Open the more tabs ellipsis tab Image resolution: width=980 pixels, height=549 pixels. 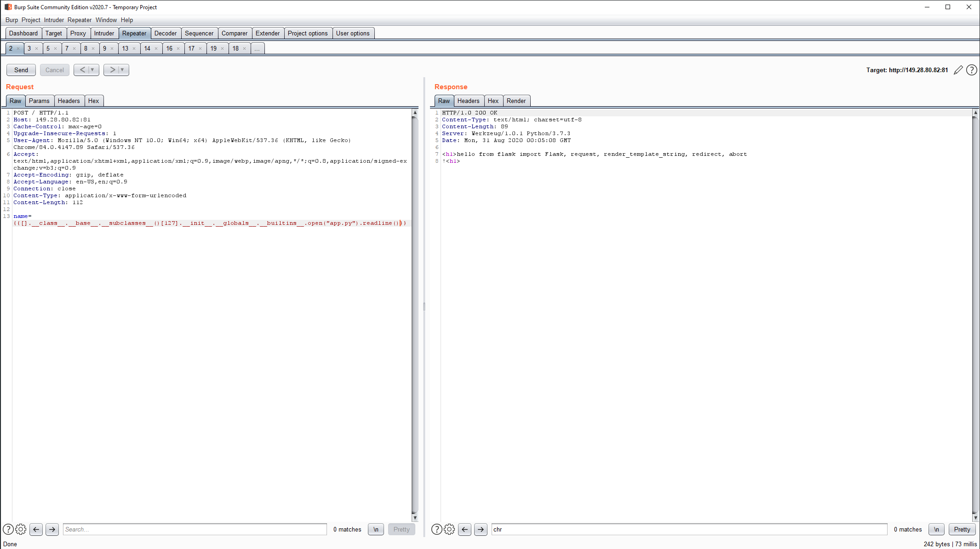tap(257, 48)
